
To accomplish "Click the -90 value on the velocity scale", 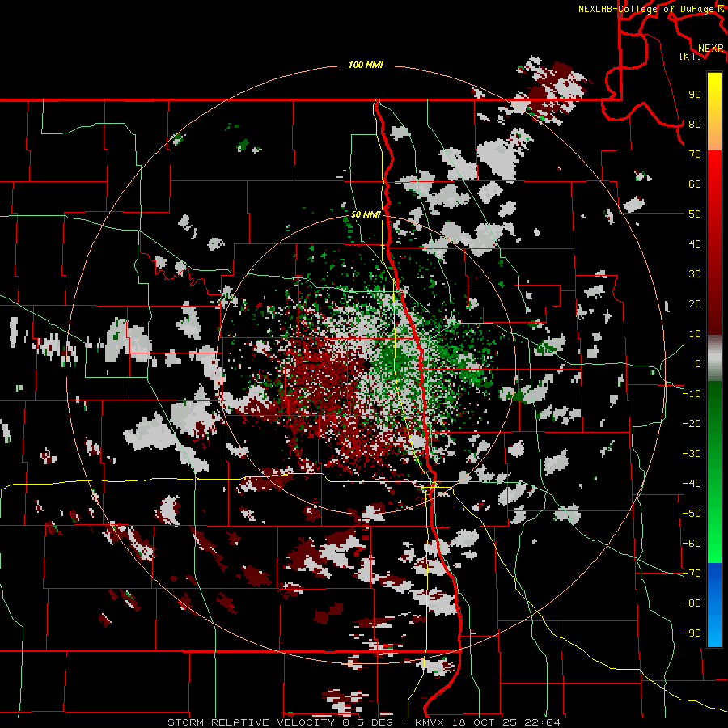I will (692, 633).
